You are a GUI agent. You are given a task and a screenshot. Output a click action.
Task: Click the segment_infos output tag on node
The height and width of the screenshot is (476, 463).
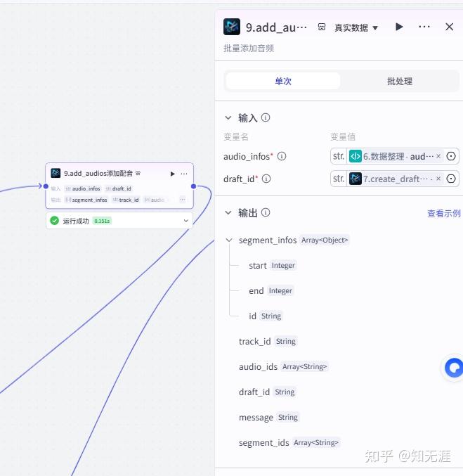[86, 200]
